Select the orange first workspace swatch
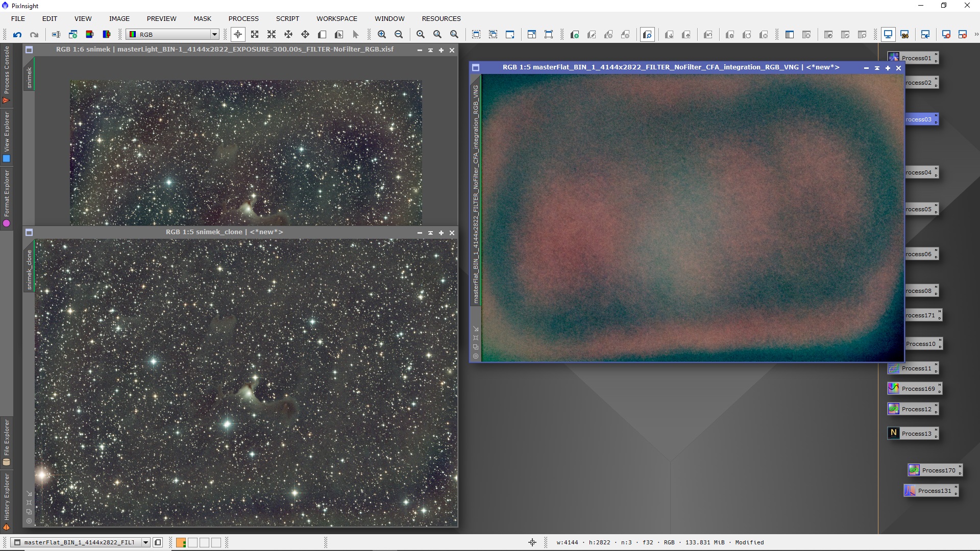980x551 pixels. [x=181, y=542]
